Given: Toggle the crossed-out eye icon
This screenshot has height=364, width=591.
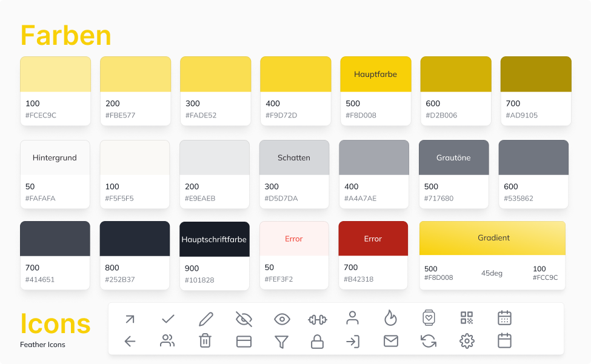Looking at the screenshot, I should coord(244,319).
